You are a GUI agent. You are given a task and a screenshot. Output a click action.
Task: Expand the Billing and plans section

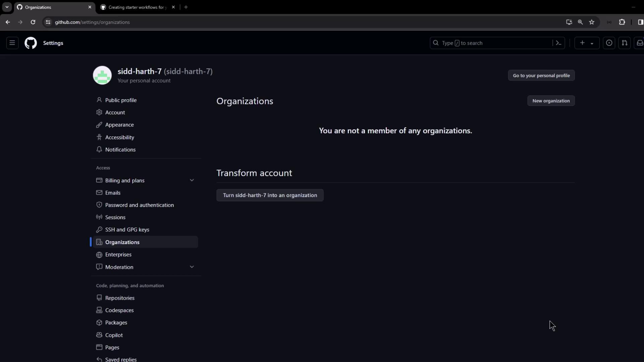(x=192, y=180)
